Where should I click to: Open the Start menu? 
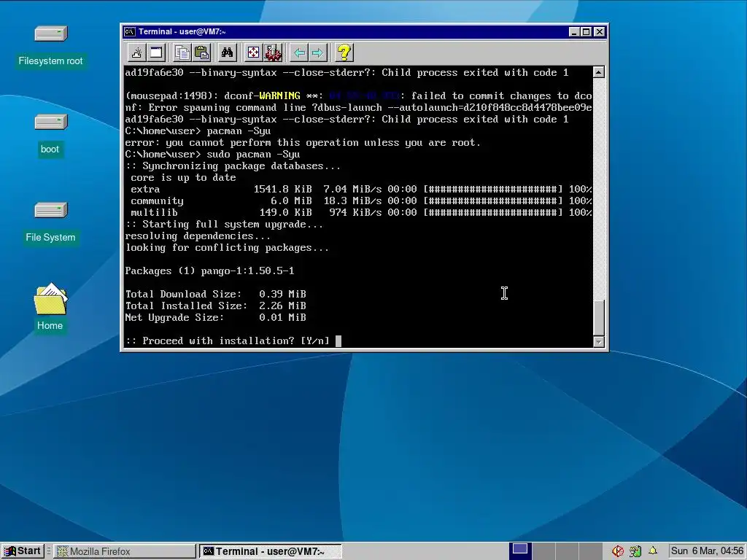[23, 551]
